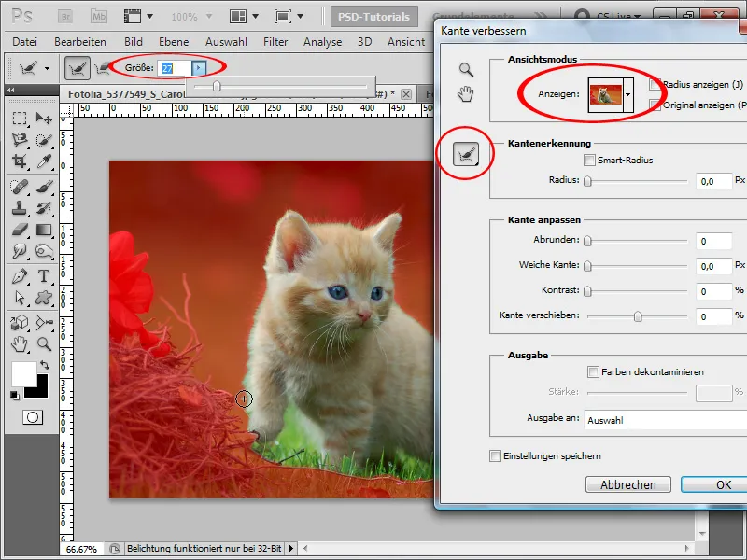Toggle Radius anzeigen checkbox
The width and height of the screenshot is (747, 560).
pyautogui.click(x=655, y=85)
